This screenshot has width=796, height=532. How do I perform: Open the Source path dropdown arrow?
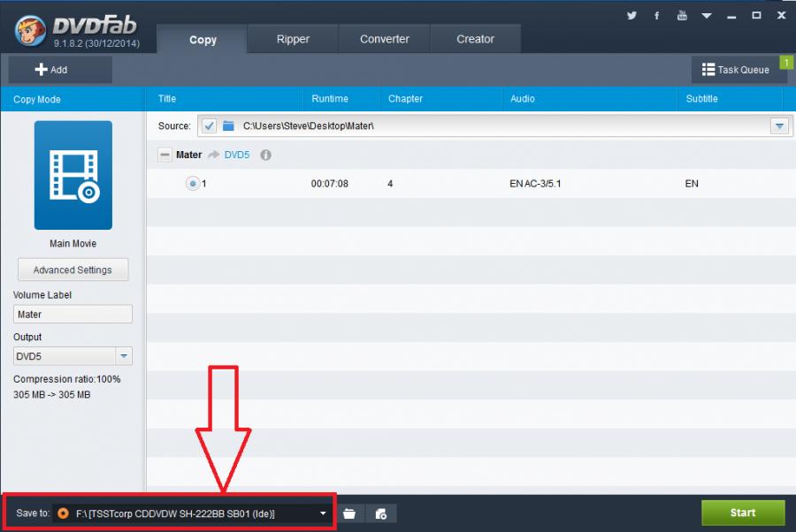pos(779,126)
